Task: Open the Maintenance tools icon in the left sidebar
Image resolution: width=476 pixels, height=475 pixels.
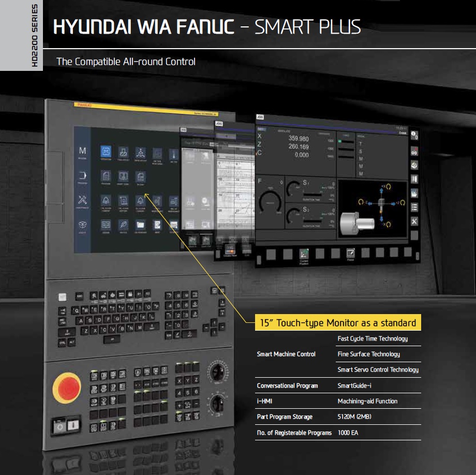Action: (81, 199)
